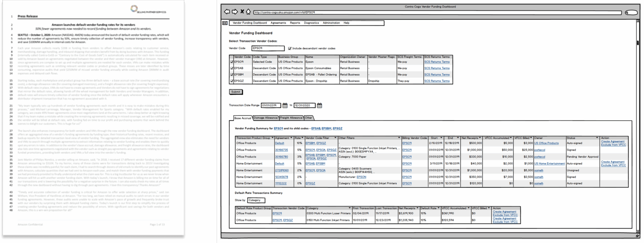The height and width of the screenshot is (243, 644).
Task: Open the Agreements menu
Action: [278, 23]
